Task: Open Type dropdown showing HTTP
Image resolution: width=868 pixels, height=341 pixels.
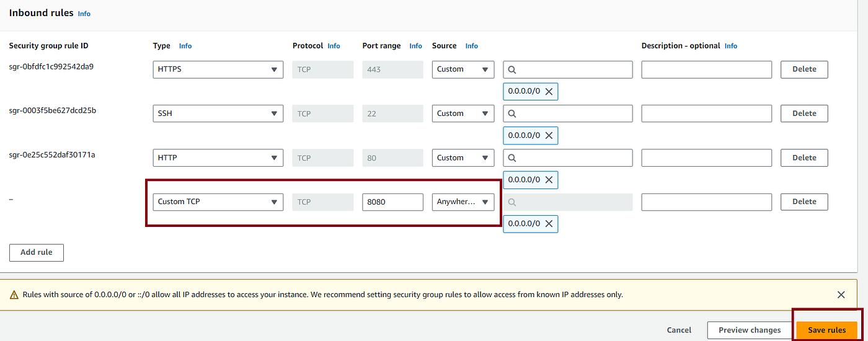Action: [218, 157]
